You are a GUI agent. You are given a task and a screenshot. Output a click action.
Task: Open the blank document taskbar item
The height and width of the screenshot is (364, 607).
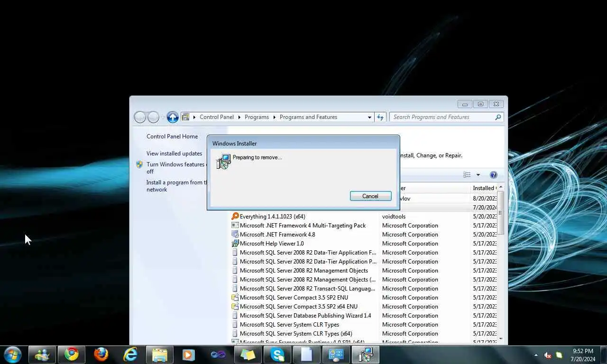307,355
